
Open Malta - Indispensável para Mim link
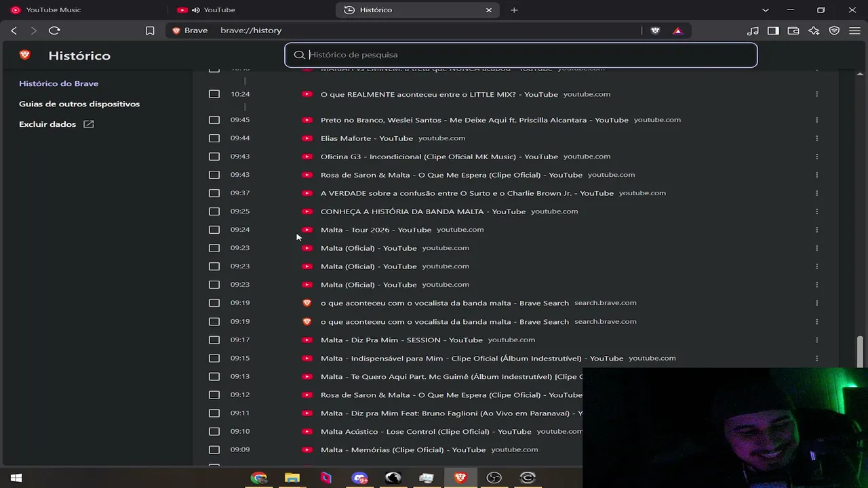[x=472, y=358]
